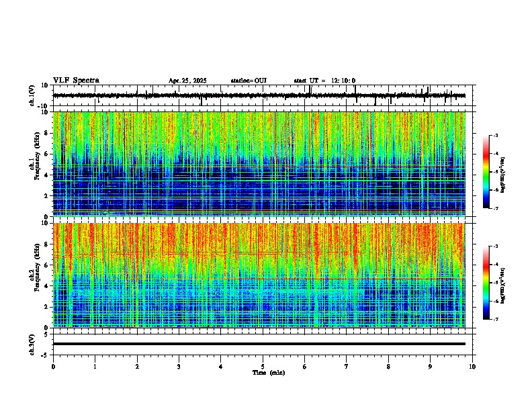The width and height of the screenshot is (532, 411).
Task: Click time axis tick label "8"
Action: coord(388,367)
